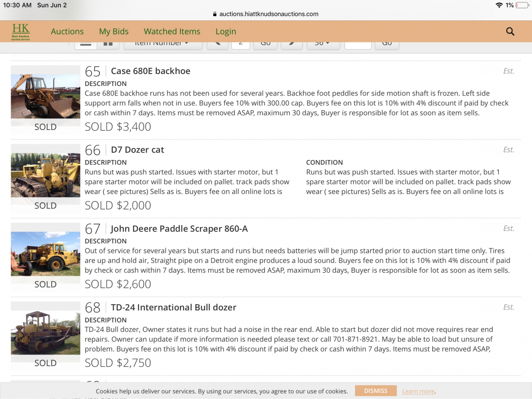Click the Login link

point(226,31)
